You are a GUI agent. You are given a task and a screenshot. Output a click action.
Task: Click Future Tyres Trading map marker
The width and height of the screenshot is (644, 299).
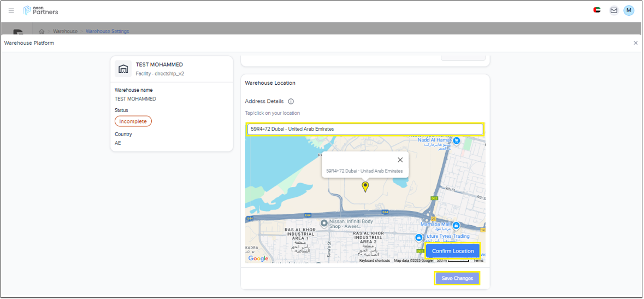[x=418, y=238]
